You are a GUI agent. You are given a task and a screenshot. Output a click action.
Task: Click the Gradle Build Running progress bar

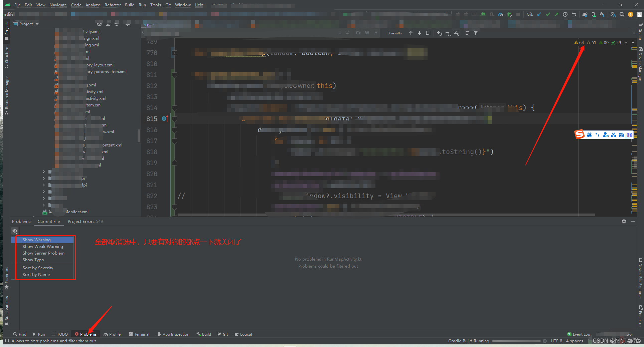coord(517,341)
